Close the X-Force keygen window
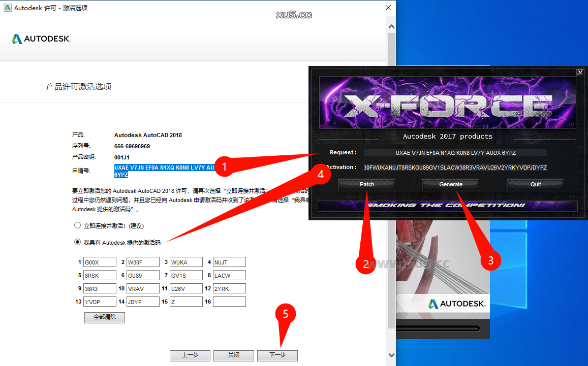 point(580,72)
